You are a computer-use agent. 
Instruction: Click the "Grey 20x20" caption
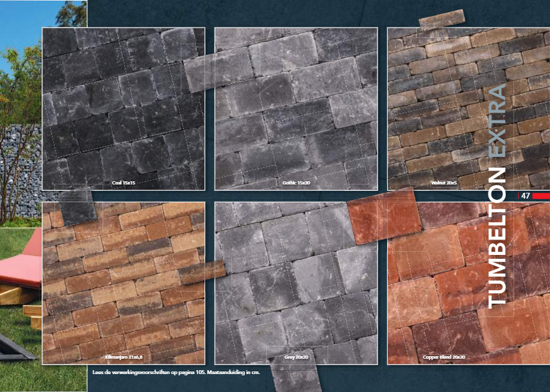pyautogui.click(x=296, y=357)
